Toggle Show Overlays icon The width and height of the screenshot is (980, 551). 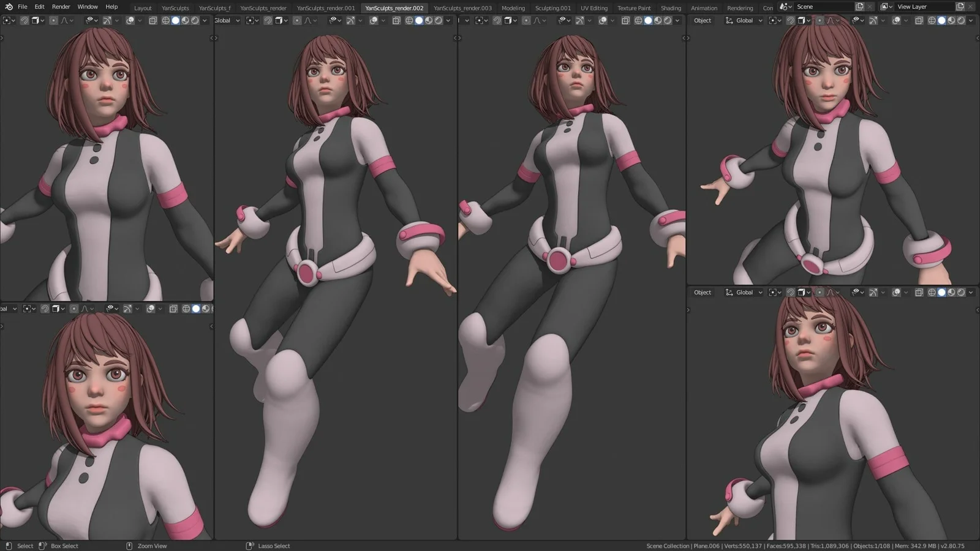[895, 20]
